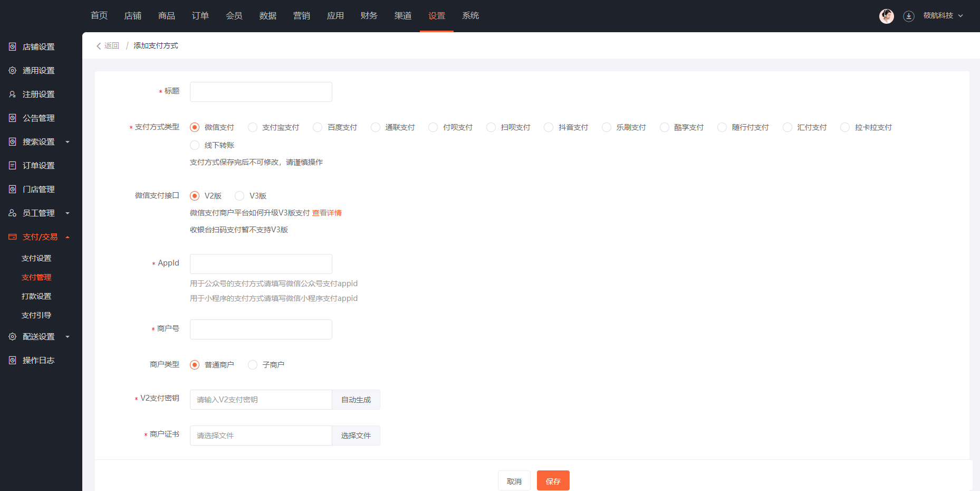Click the 订单设置 document icon
Viewport: 980px width, 491px height.
[x=13, y=166]
